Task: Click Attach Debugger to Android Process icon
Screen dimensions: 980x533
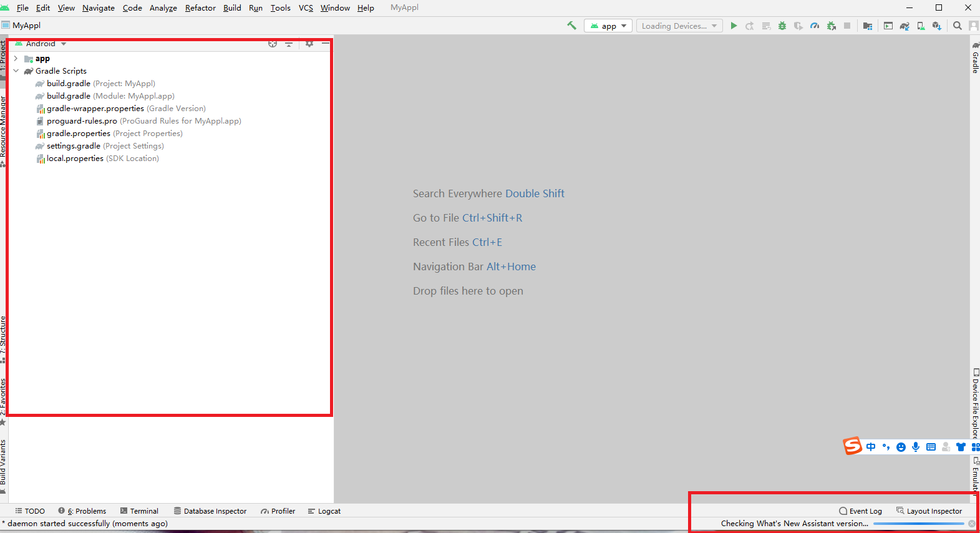Action: tap(831, 26)
